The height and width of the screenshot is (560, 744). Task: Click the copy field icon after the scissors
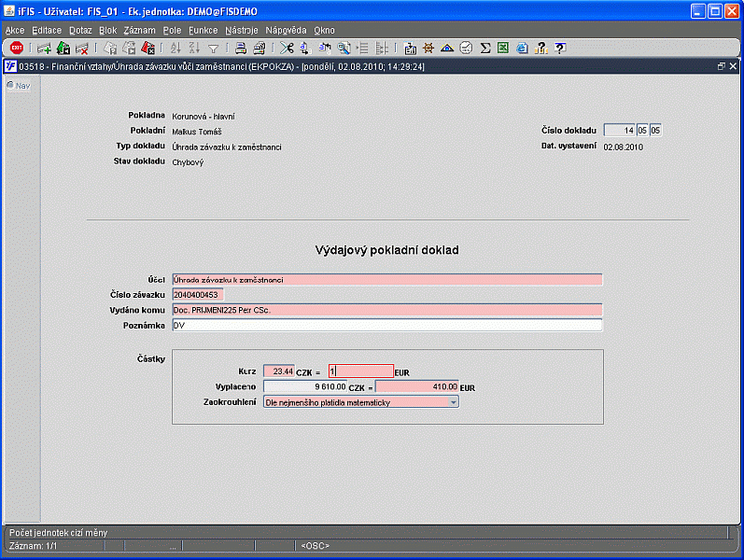pos(305,48)
